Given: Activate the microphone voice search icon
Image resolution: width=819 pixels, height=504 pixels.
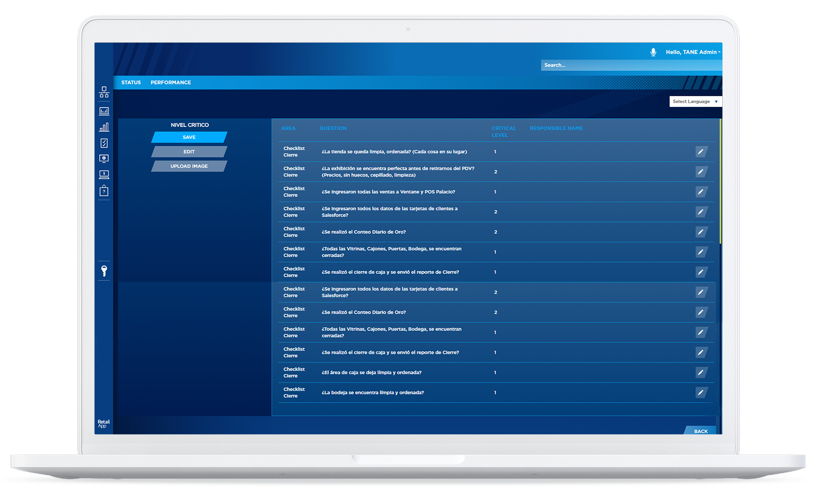Looking at the screenshot, I should click(x=653, y=52).
